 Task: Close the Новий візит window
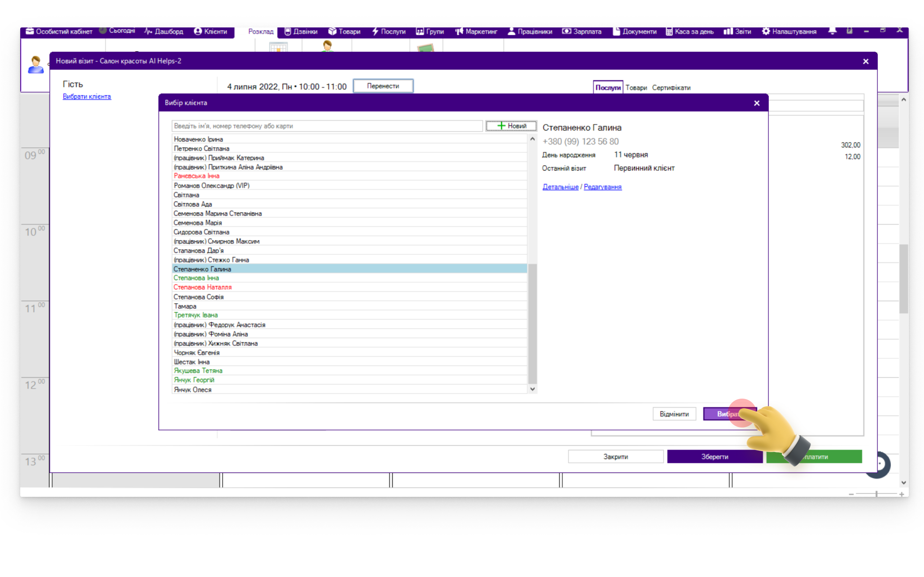(865, 61)
